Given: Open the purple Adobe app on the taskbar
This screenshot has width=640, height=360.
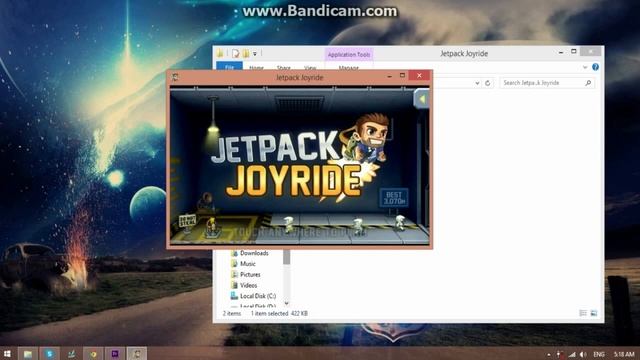Looking at the screenshot, I should [115, 354].
